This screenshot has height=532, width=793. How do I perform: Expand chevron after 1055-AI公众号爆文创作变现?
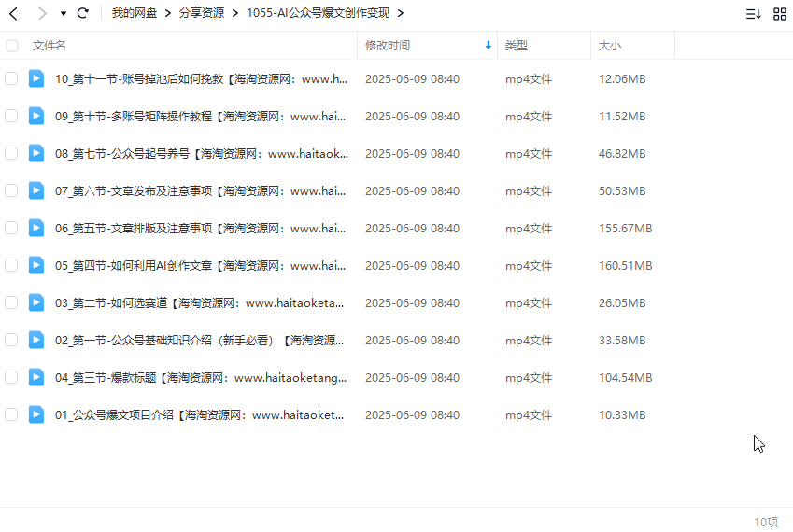pyautogui.click(x=401, y=13)
